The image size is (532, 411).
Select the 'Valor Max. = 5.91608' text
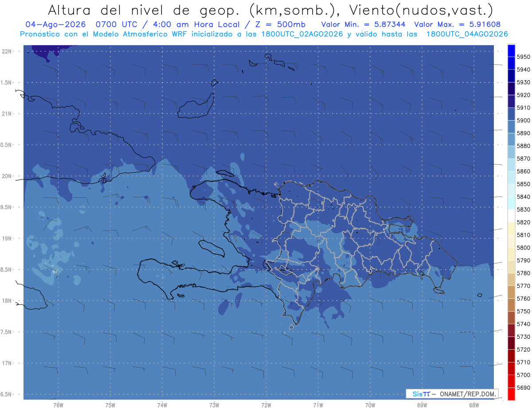(x=458, y=24)
